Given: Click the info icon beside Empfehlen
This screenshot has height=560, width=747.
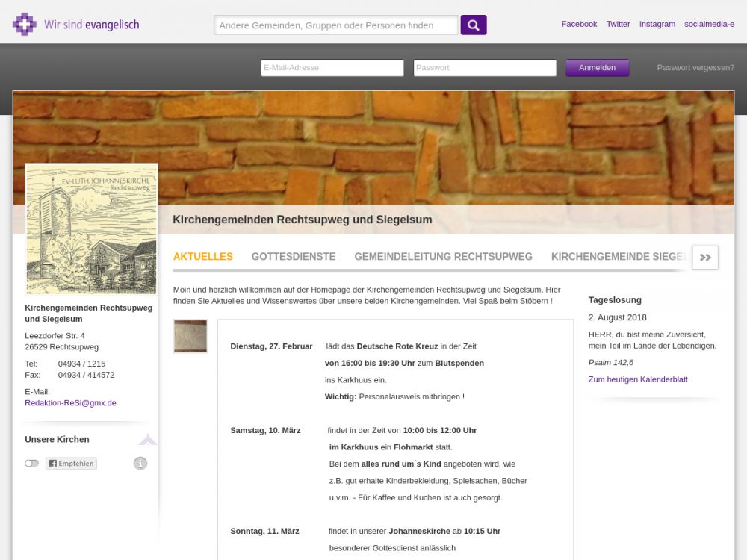Looking at the screenshot, I should tap(140, 464).
